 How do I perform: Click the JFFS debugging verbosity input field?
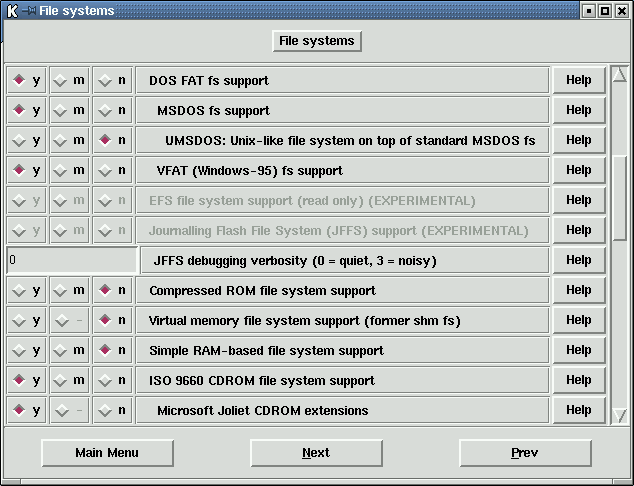tap(71, 260)
